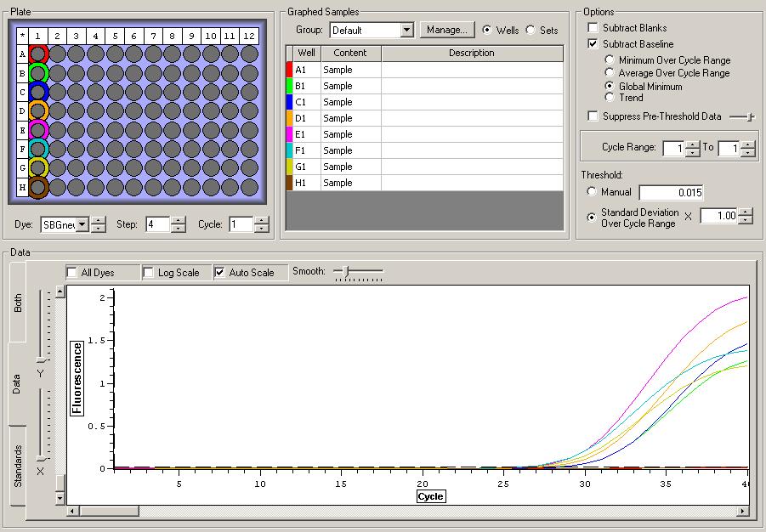Screen dimensions: 766x532
Task: Choose Standard Deviation Over Cycle Range threshold
Action: [x=592, y=218]
